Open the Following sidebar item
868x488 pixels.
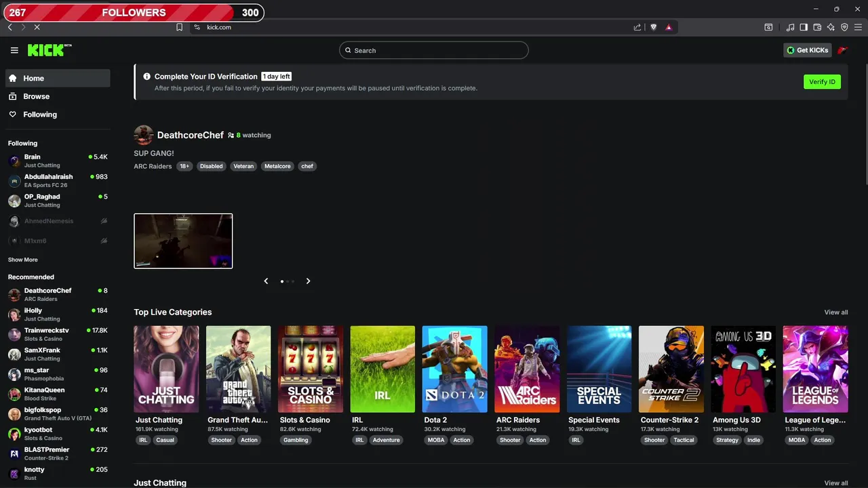[58, 115]
